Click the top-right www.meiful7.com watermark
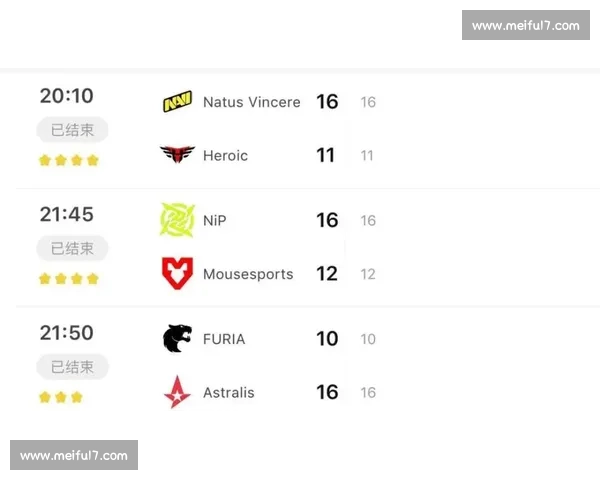The width and height of the screenshot is (600, 480). pyautogui.click(x=525, y=25)
